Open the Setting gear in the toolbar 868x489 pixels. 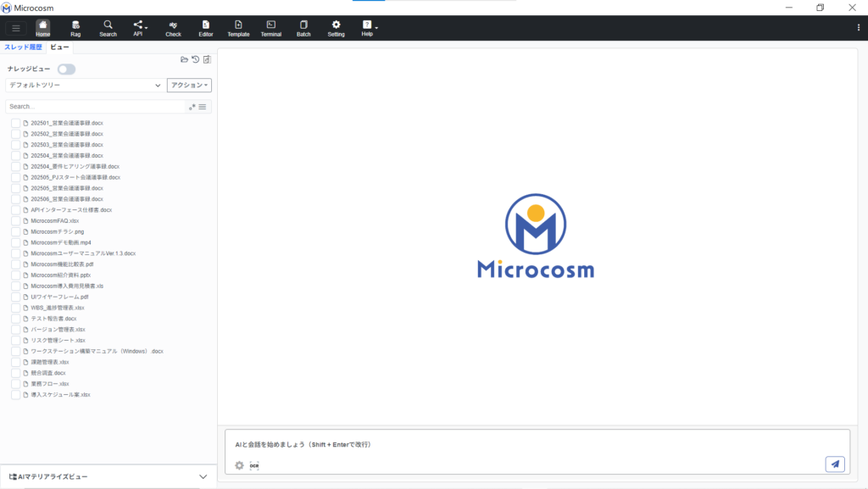pyautogui.click(x=336, y=28)
